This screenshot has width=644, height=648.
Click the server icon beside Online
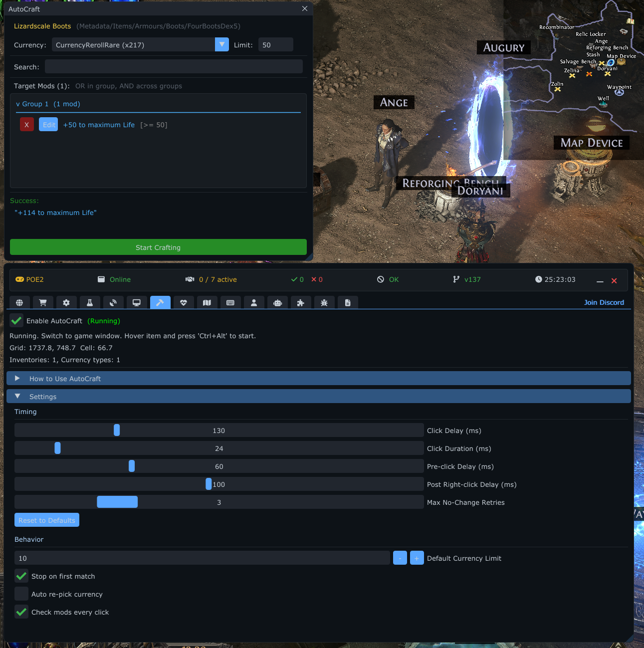point(101,279)
